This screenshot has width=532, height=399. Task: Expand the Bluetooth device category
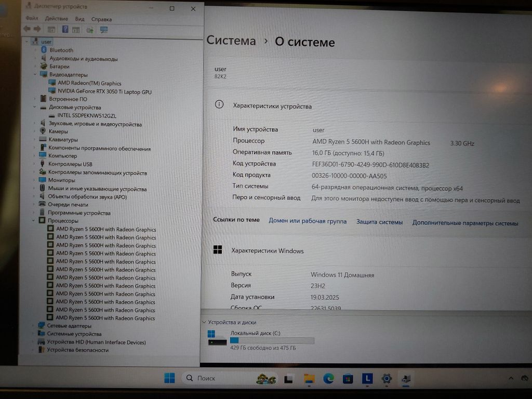coord(36,50)
